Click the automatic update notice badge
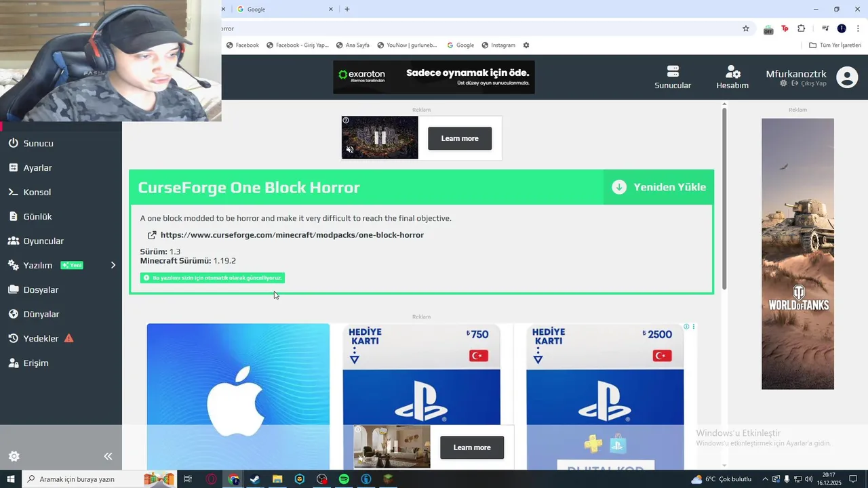The width and height of the screenshot is (868, 488). 212,278
